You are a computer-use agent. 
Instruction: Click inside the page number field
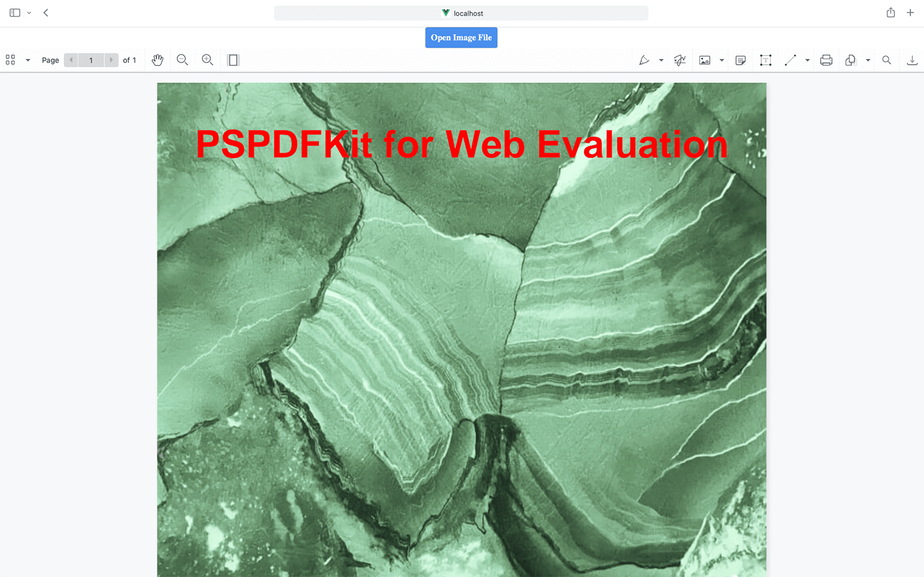(91, 60)
